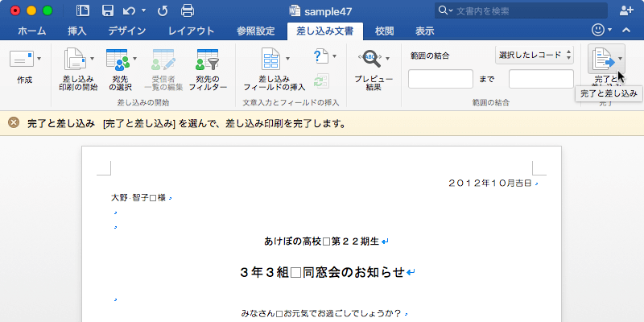Click the range start input field
The height and width of the screenshot is (322, 644).
(x=440, y=79)
